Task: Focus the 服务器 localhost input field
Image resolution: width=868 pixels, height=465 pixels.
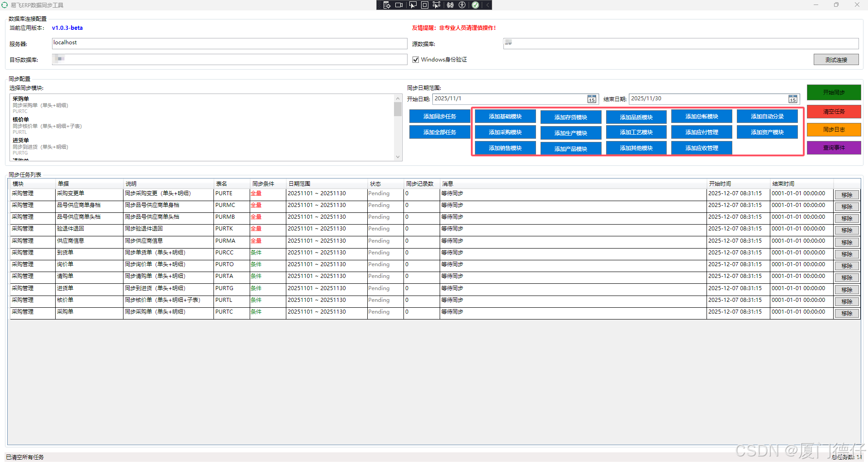Action: coord(229,43)
